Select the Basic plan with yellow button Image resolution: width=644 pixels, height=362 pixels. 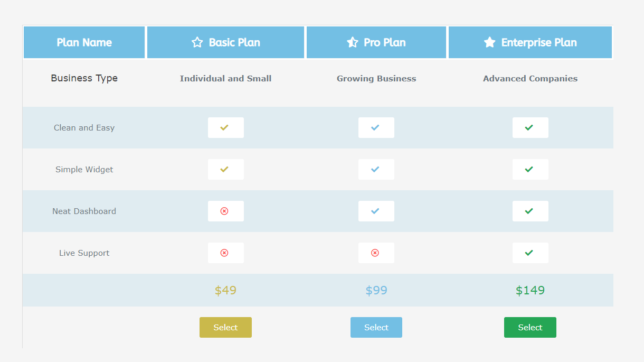(225, 327)
